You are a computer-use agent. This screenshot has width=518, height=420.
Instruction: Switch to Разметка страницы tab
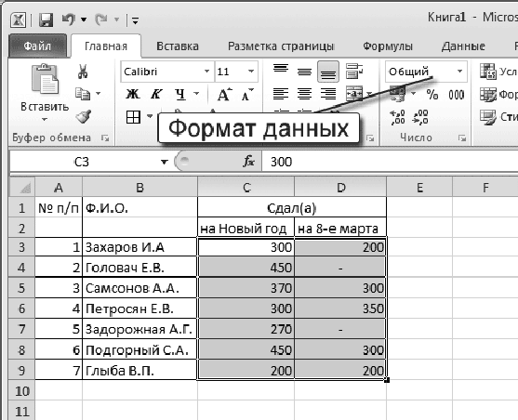[x=281, y=46]
